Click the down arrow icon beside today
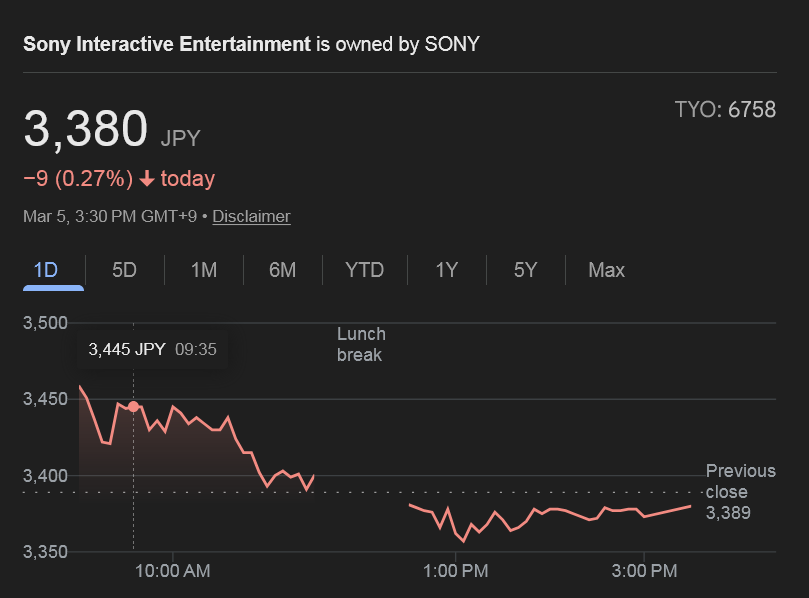809x598 pixels. coord(147,179)
